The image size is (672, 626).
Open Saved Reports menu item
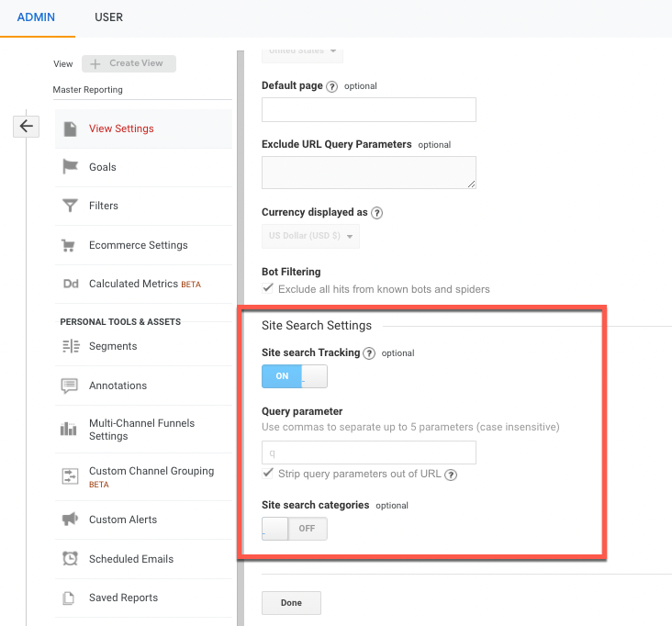(143, 598)
